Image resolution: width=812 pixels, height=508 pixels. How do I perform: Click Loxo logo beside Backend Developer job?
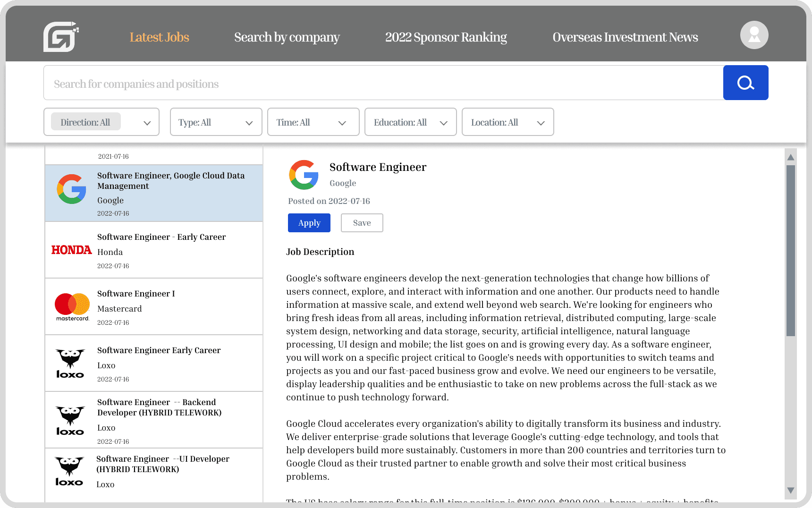pos(70,421)
